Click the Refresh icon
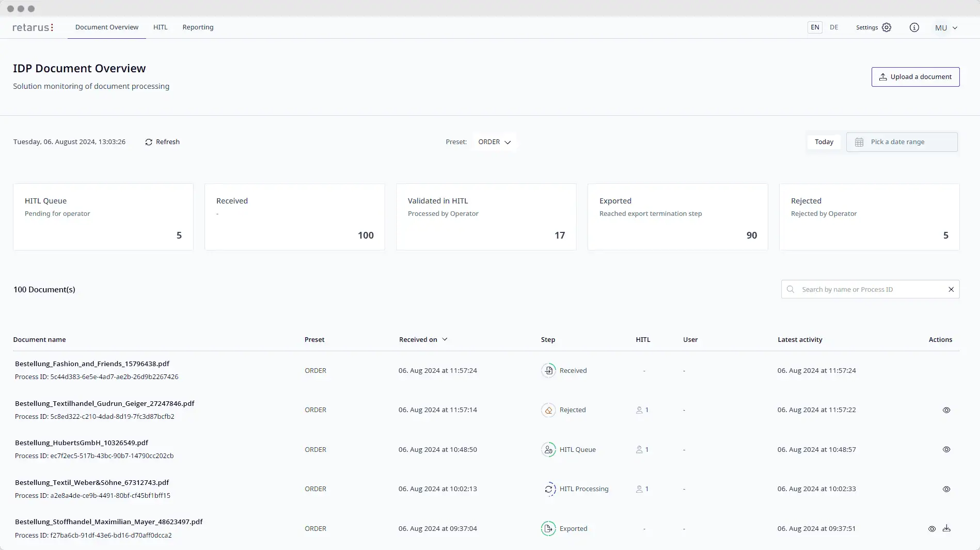Viewport: 980px width, 550px height. tap(149, 142)
